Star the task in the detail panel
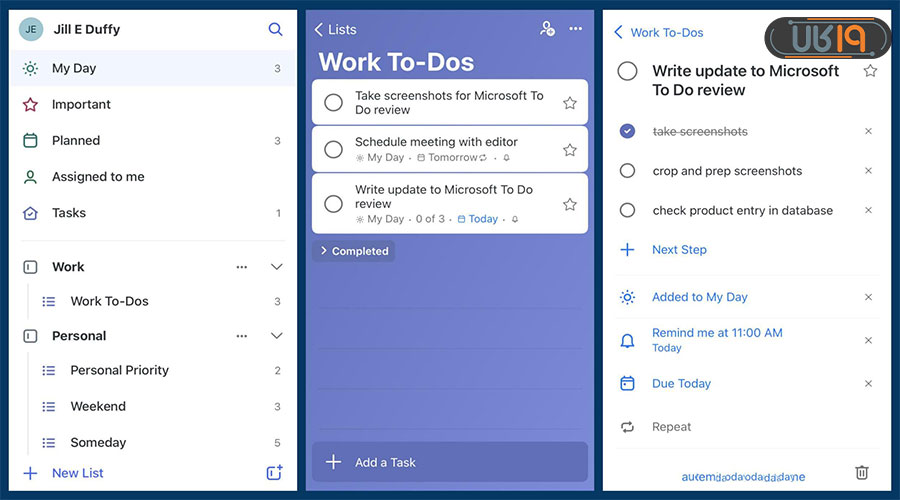Screen dimensions: 900x500 tap(870, 71)
